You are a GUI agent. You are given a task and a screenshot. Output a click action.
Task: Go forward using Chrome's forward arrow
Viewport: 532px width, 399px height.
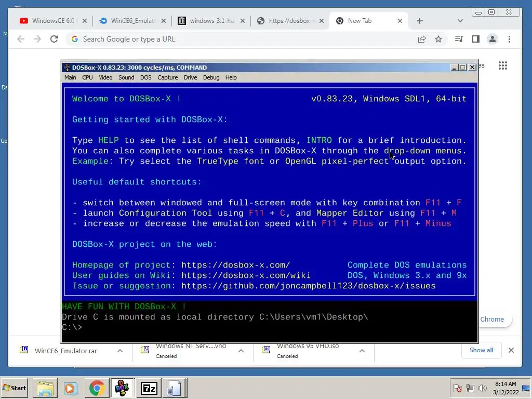[37, 39]
